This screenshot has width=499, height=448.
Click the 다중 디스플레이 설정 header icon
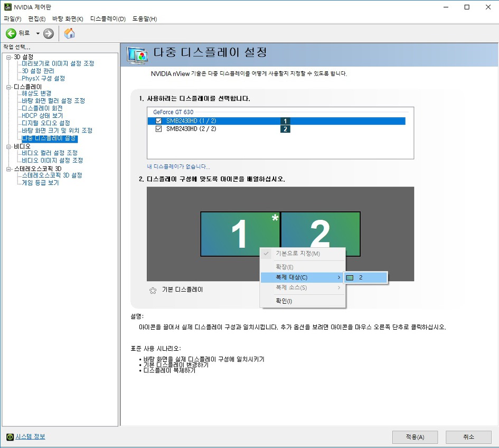click(x=137, y=55)
